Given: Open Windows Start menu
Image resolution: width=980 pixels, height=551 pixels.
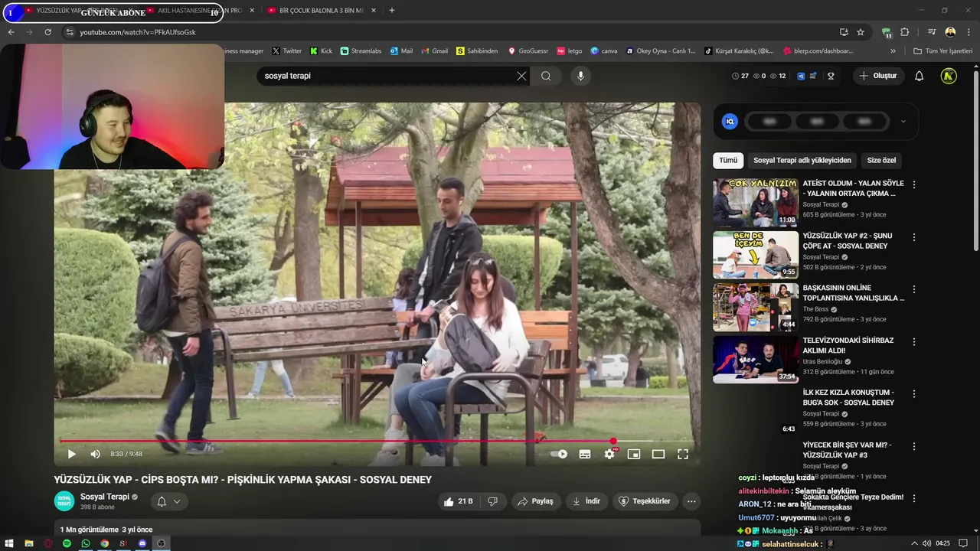Looking at the screenshot, I should pyautogui.click(x=9, y=543).
